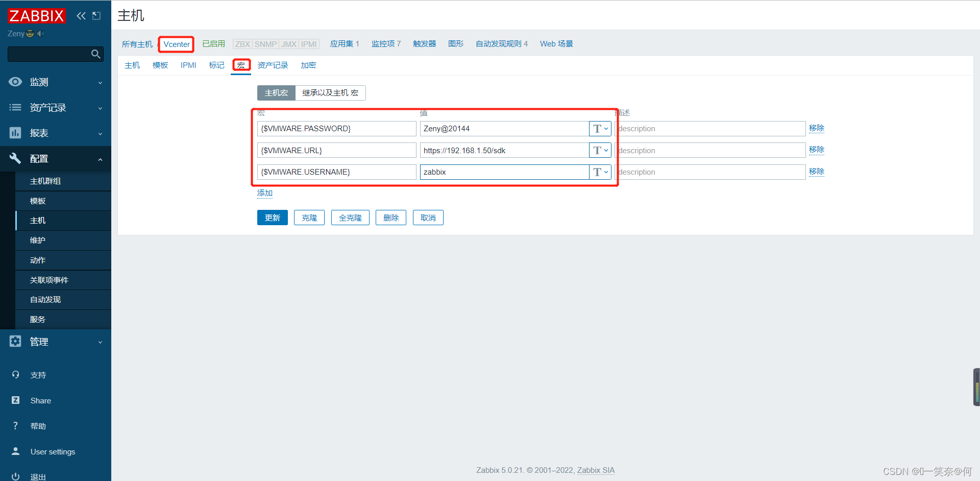Open the 标记 tab
Screen dimensions: 980x481
point(216,65)
